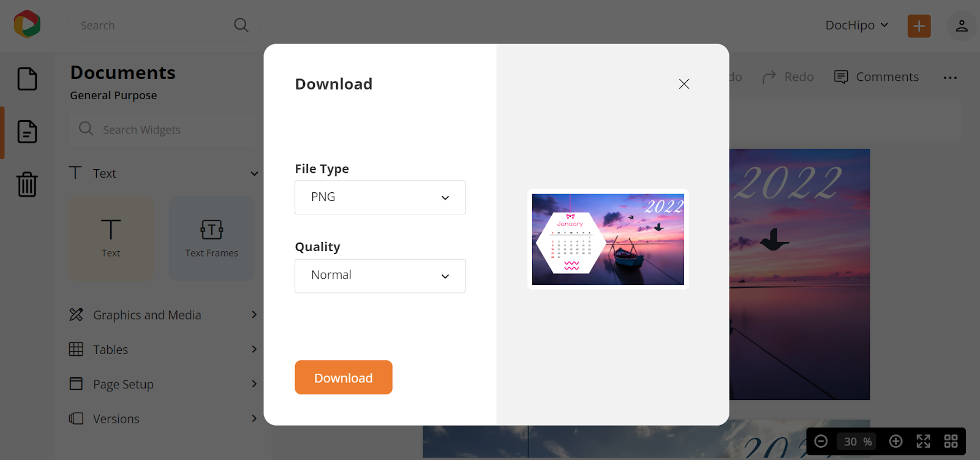Click the Quality label

(x=317, y=247)
